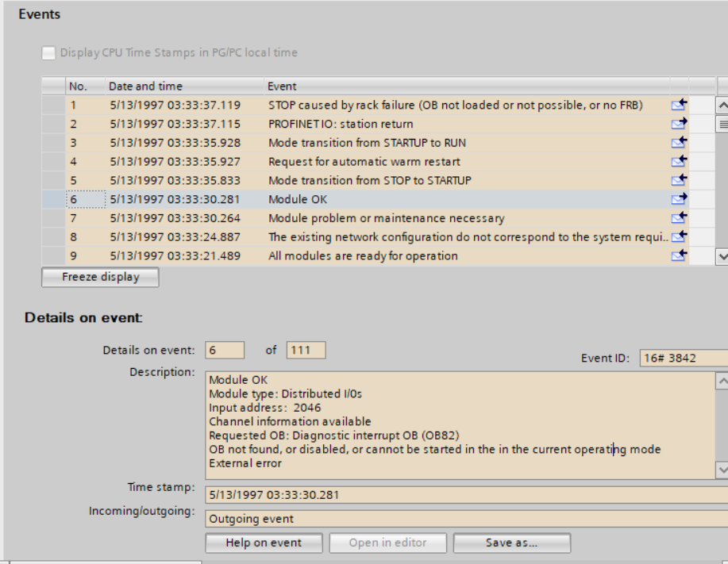Open Help on event
Image resolution: width=728 pixels, height=564 pixels.
click(x=264, y=543)
